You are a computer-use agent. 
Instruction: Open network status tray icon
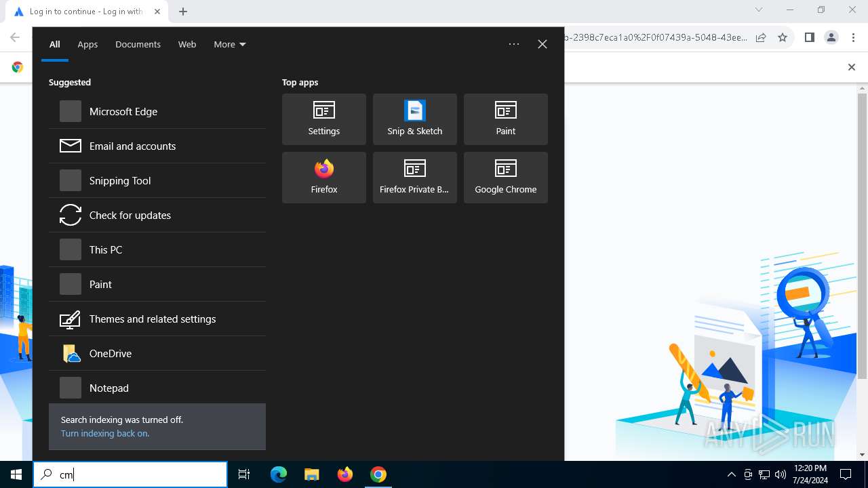pos(764,474)
